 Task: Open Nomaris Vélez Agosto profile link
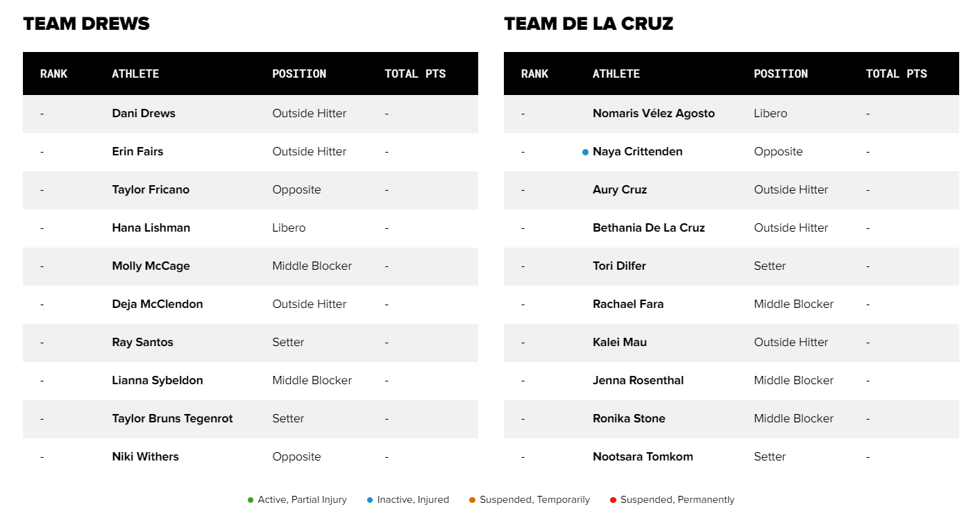[x=653, y=113]
